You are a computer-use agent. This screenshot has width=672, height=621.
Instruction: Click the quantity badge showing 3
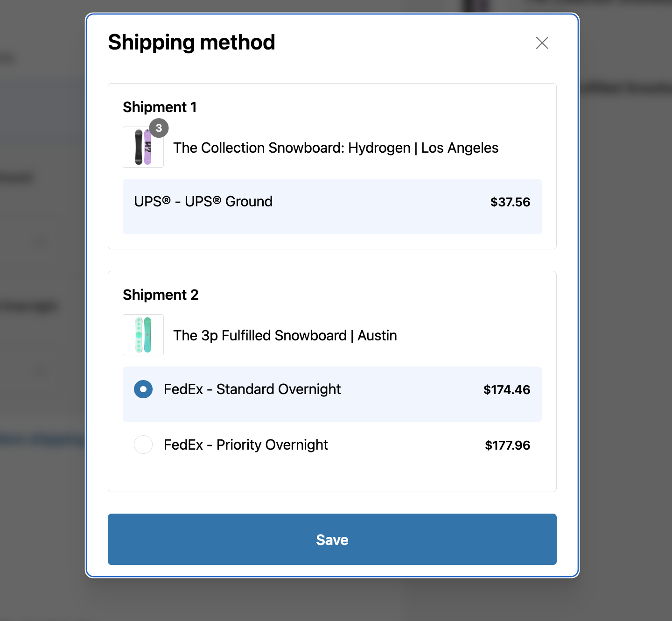[x=159, y=128]
